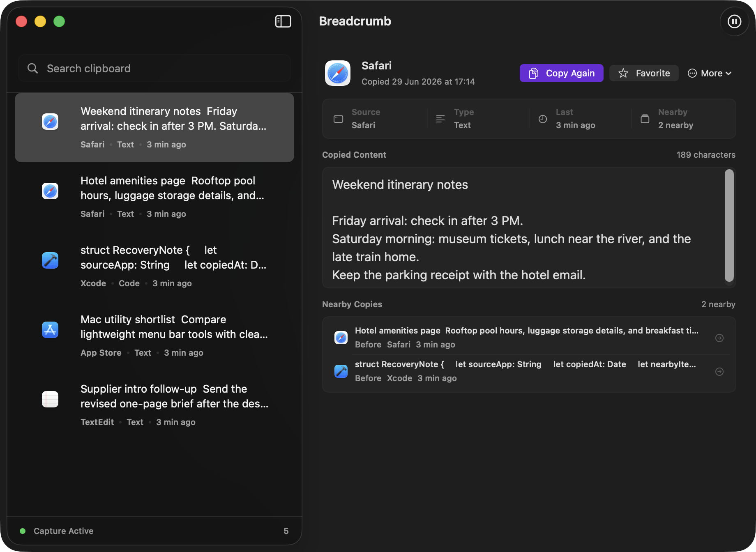Image resolution: width=756 pixels, height=552 pixels.
Task: Click Xcode icon in Nearby Copies
Action: [x=341, y=371]
